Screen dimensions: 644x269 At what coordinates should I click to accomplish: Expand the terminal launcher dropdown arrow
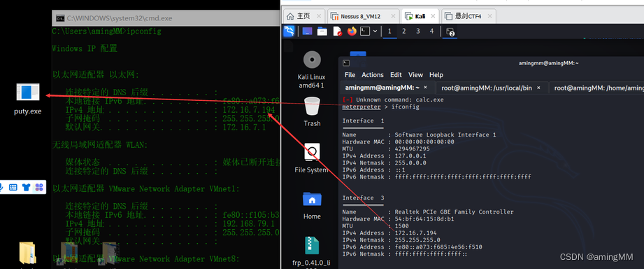pos(375,32)
